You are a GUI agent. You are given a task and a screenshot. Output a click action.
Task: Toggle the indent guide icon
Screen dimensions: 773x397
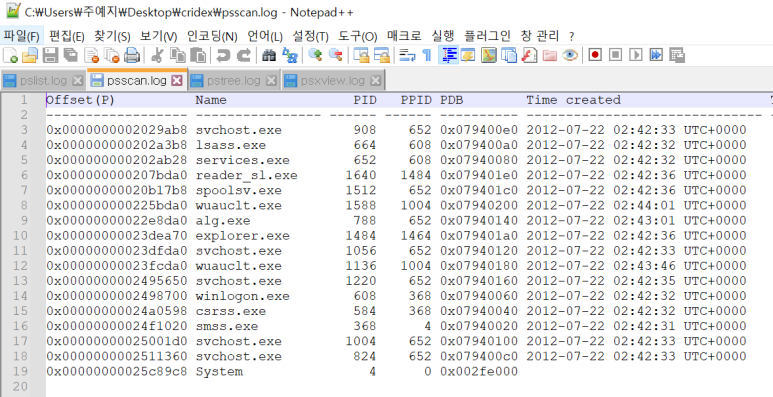(448, 55)
